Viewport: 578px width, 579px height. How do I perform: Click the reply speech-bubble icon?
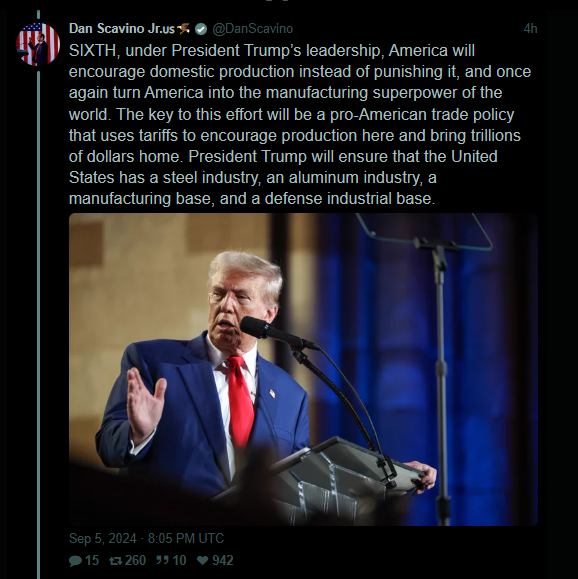click(75, 561)
